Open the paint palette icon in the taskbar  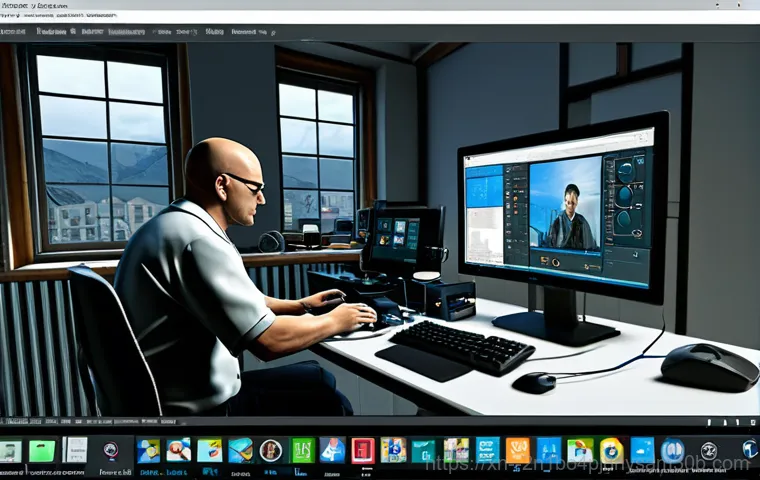179,450
